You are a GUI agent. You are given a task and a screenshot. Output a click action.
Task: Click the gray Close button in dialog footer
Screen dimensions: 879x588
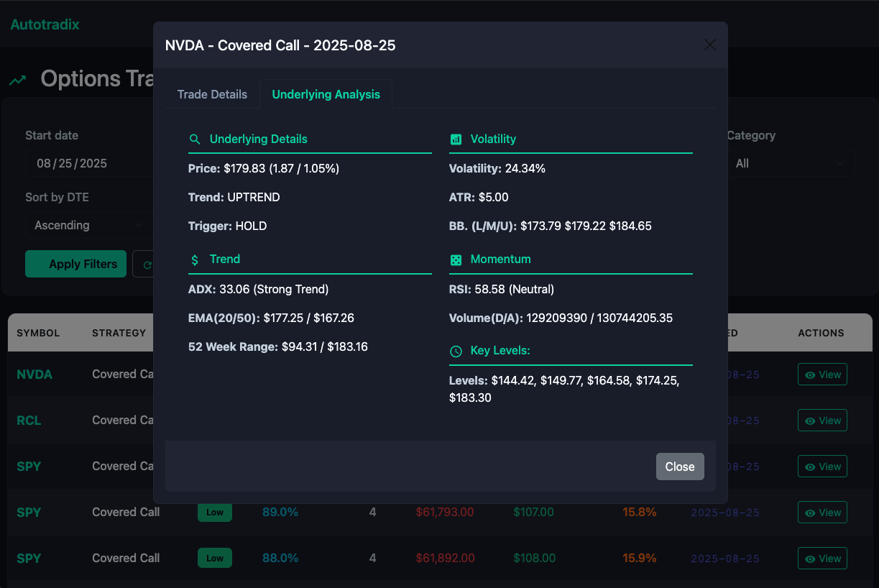680,467
